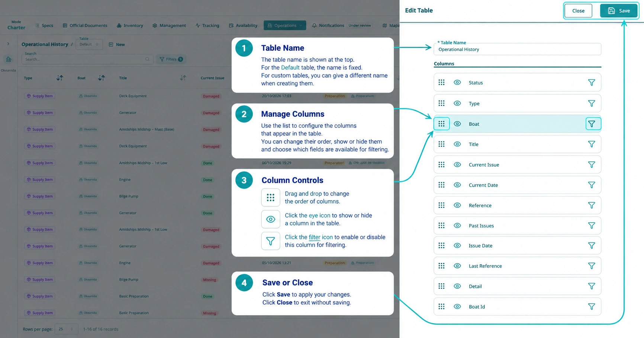The image size is (644, 338).
Task: Open the Notifications tab
Action: point(328,25)
